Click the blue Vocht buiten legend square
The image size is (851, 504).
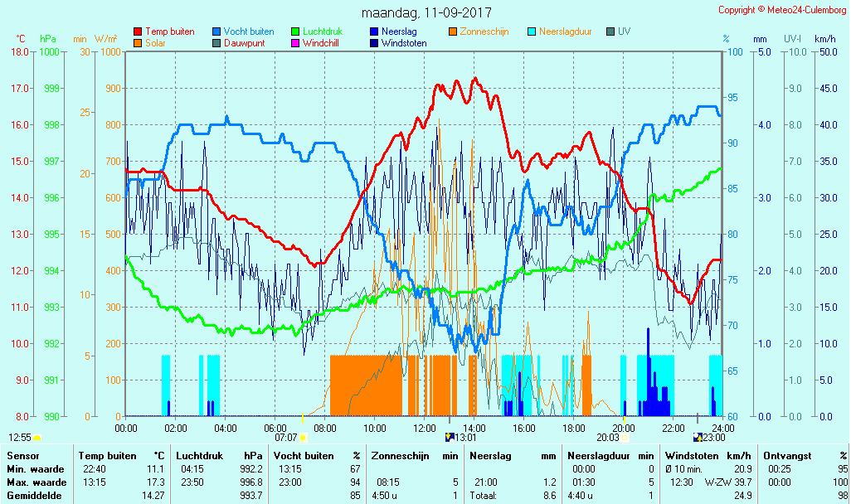(x=216, y=32)
